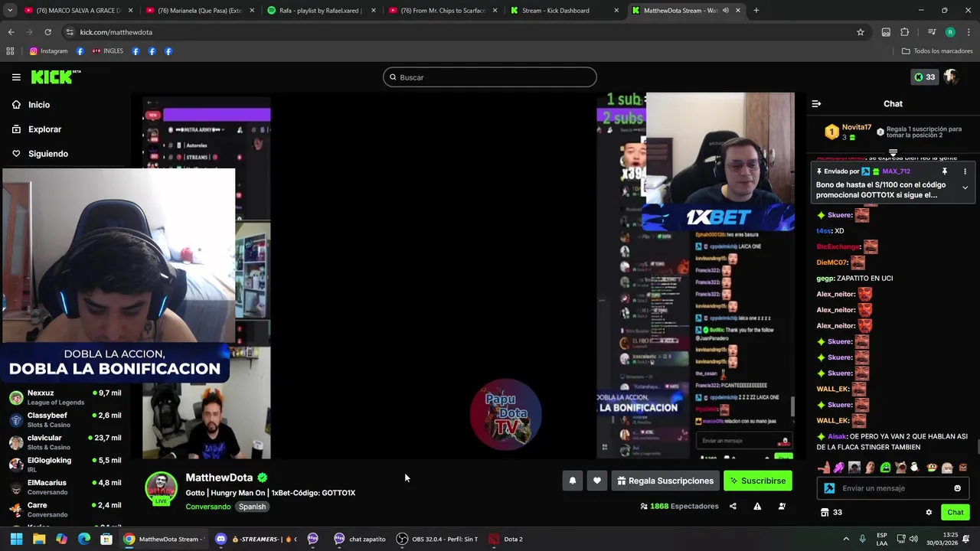Open the INGLES bookmark folder
This screenshot has width=980, height=551.
(x=107, y=51)
